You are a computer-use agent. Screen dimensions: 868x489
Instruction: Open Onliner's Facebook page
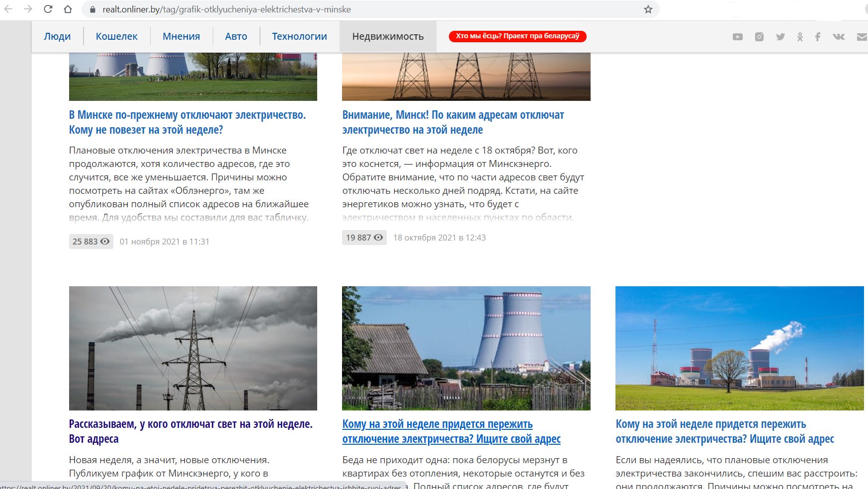818,37
